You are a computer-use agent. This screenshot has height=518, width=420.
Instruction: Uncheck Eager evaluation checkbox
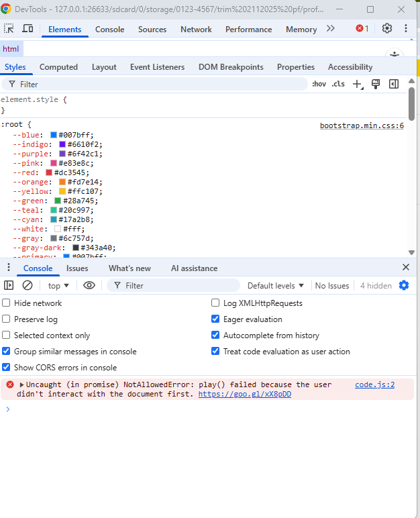(x=215, y=319)
